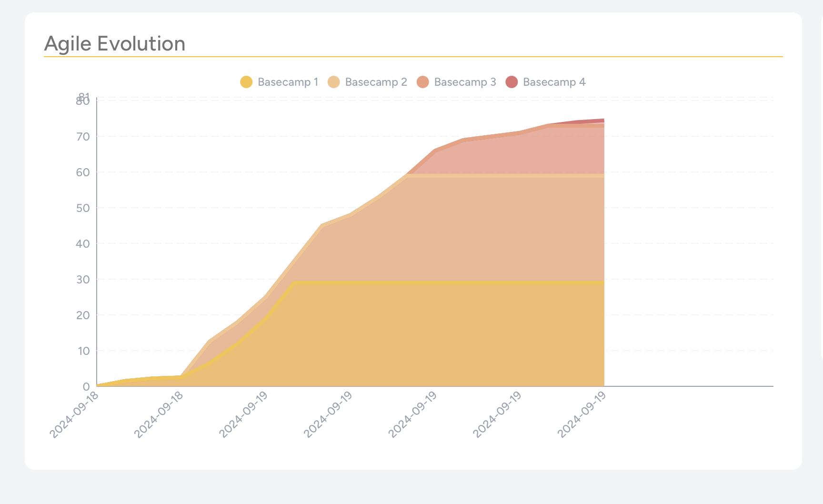Toggle the Basecamp 3 legend series

point(456,82)
